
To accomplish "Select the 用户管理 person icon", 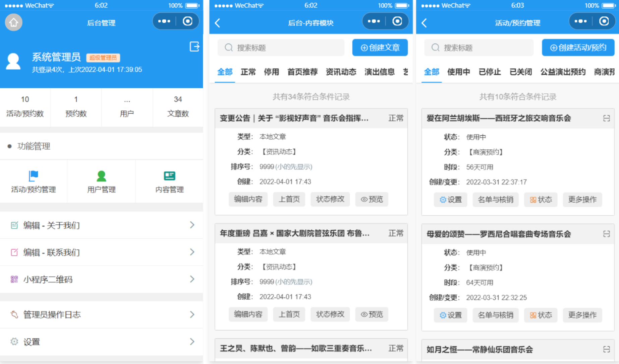I will pyautogui.click(x=101, y=176).
